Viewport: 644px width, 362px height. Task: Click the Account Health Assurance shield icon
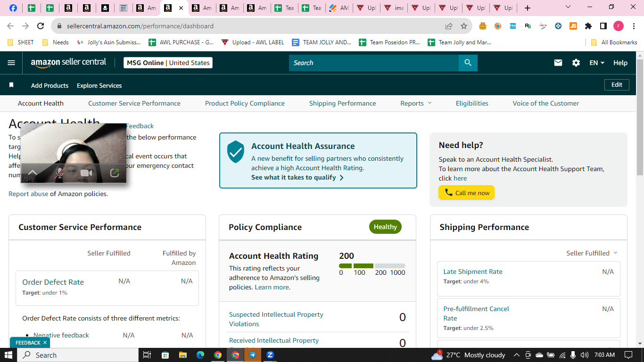[x=236, y=152]
